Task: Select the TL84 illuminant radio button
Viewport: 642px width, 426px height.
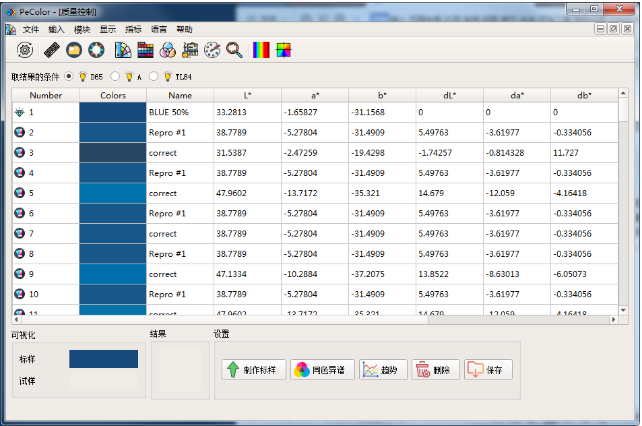Action: click(x=154, y=76)
